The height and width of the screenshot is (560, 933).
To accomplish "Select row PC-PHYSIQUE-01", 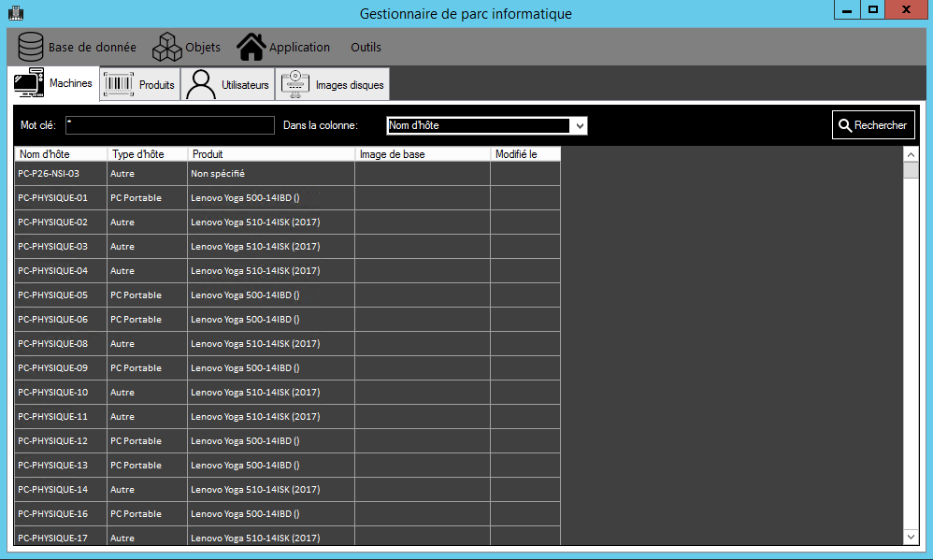I will (x=287, y=197).
